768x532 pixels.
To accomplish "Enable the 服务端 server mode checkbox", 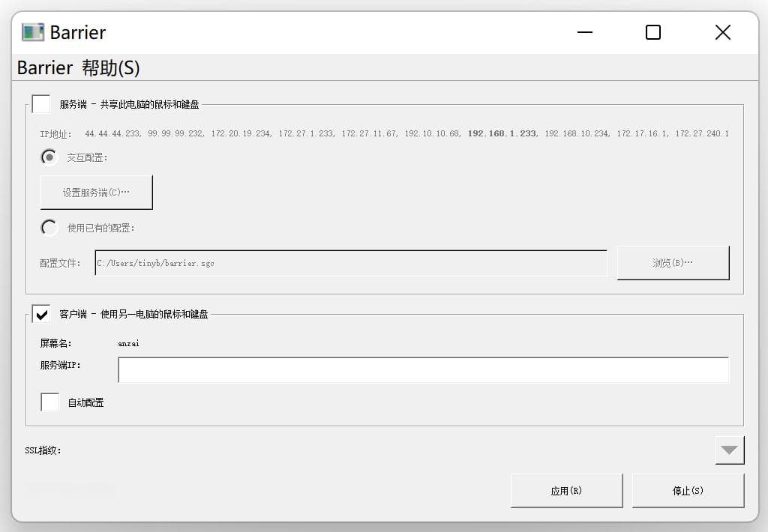I will (41, 103).
